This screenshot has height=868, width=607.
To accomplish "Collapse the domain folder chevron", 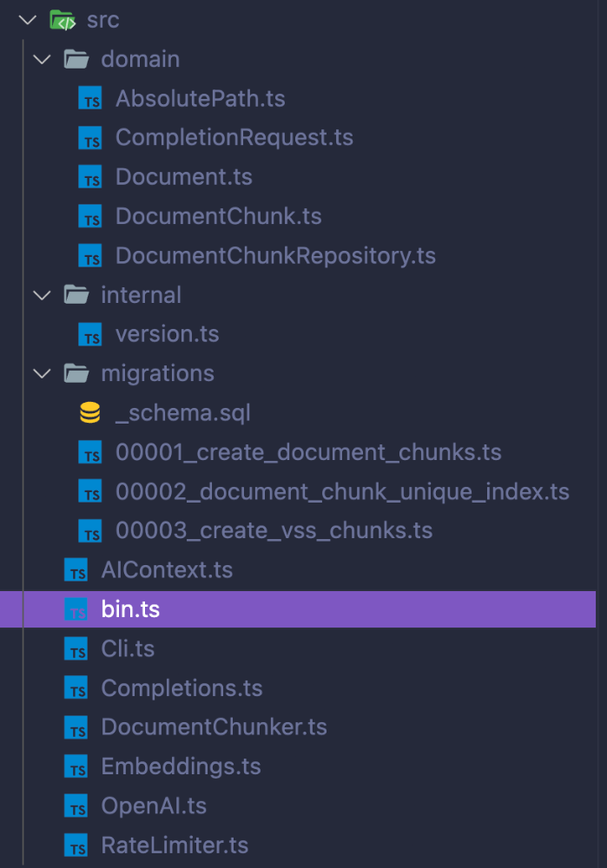I will click(x=41, y=60).
